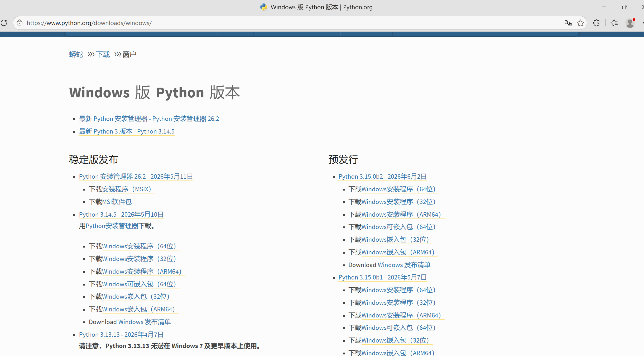The image size is (644, 356).
Task: Go to 下载 breadcrumb link
Action: [x=103, y=54]
